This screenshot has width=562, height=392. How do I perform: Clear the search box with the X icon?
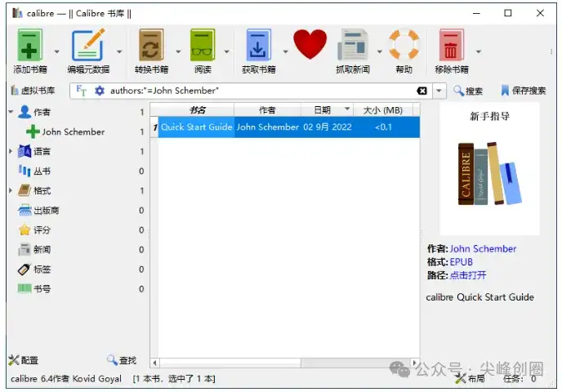pos(421,91)
